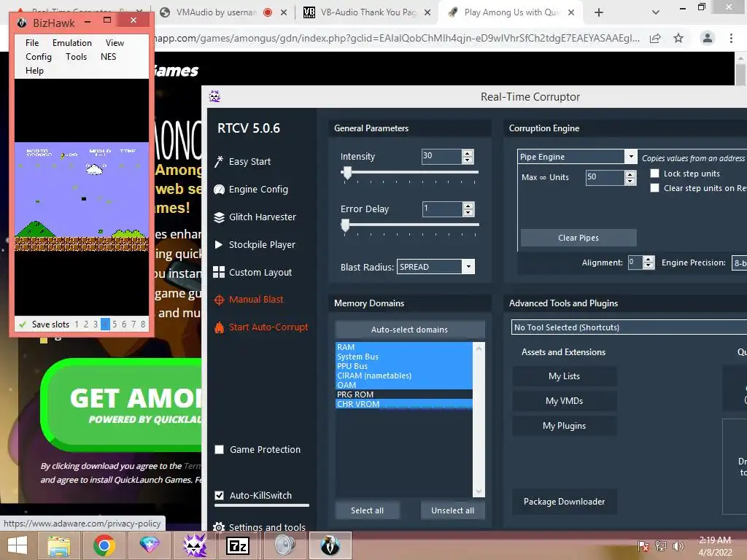Click the Start Auto-Corrupt flame icon
Screen dimensions: 747x560
[x=219, y=327]
